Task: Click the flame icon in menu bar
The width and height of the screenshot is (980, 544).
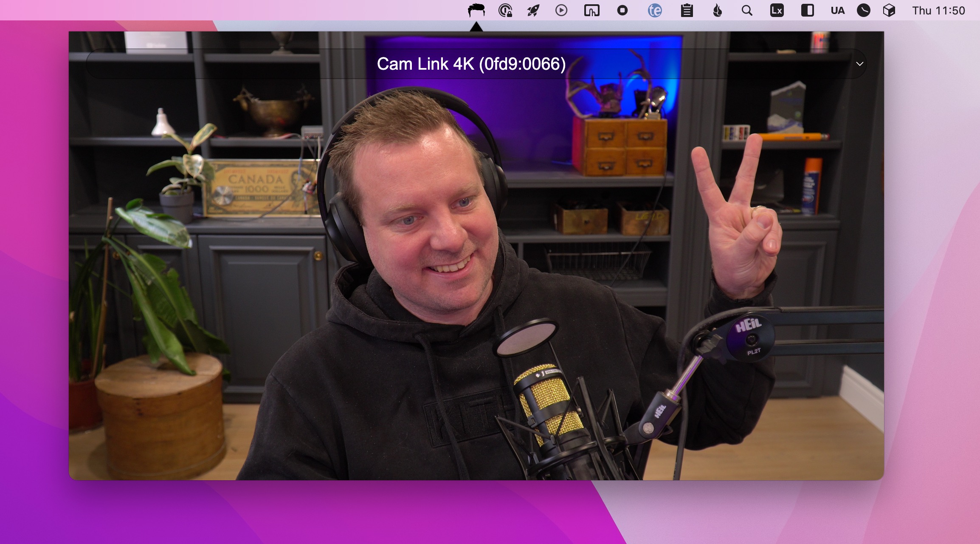Action: coord(718,10)
